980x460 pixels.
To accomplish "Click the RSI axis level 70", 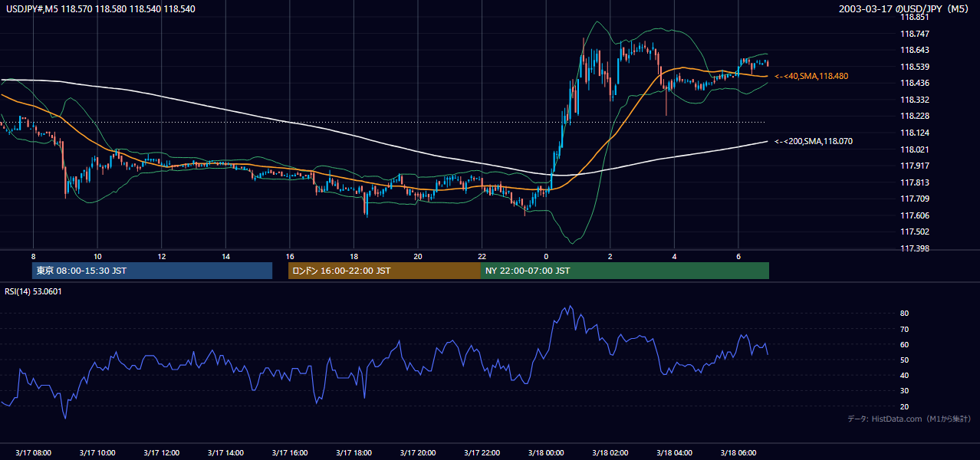I will point(904,329).
